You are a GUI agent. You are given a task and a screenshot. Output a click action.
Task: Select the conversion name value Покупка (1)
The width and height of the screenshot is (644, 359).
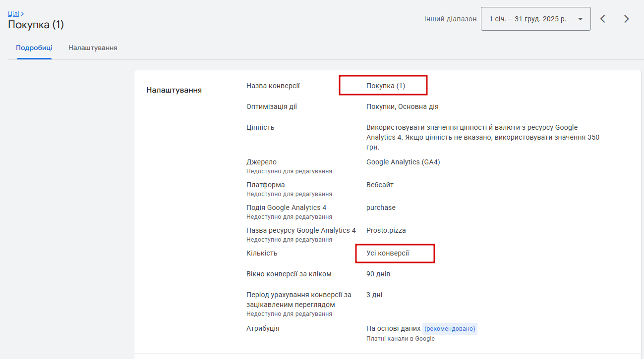point(386,86)
